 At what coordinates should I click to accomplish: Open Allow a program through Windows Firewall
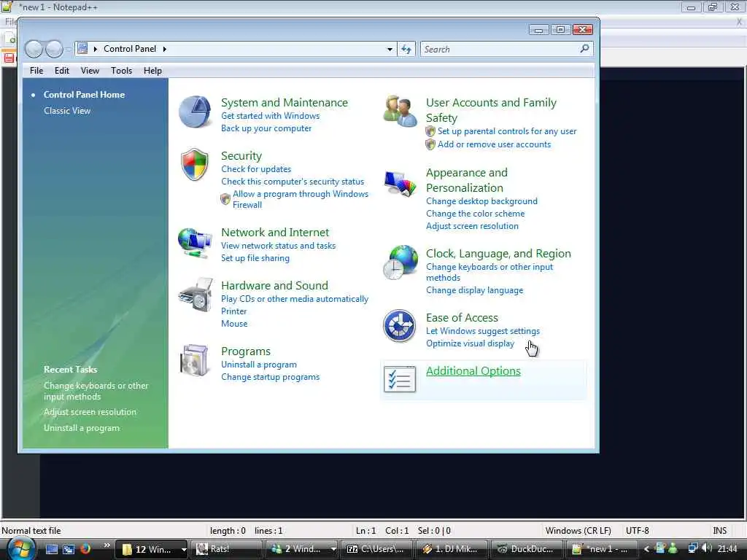300,199
